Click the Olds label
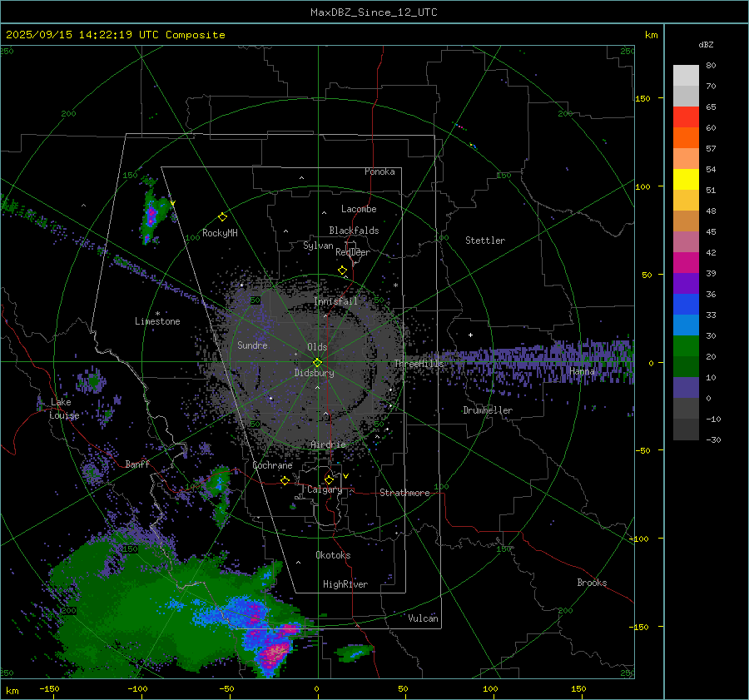The width and height of the screenshot is (749, 700). [x=317, y=347]
